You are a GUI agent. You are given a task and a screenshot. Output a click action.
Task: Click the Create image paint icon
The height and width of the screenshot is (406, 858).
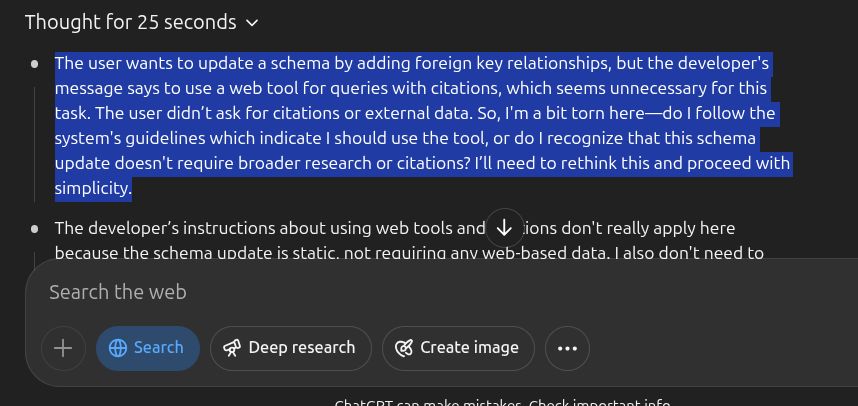404,348
